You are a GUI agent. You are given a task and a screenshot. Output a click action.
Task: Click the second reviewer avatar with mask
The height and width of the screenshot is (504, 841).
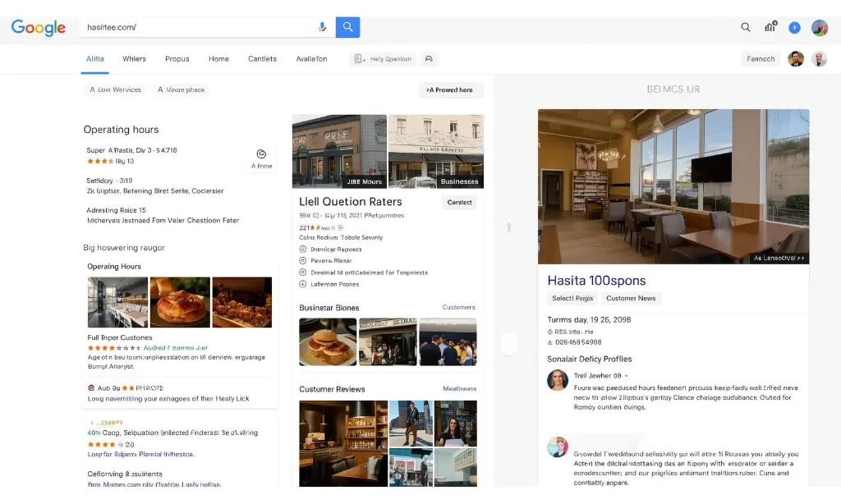(558, 447)
